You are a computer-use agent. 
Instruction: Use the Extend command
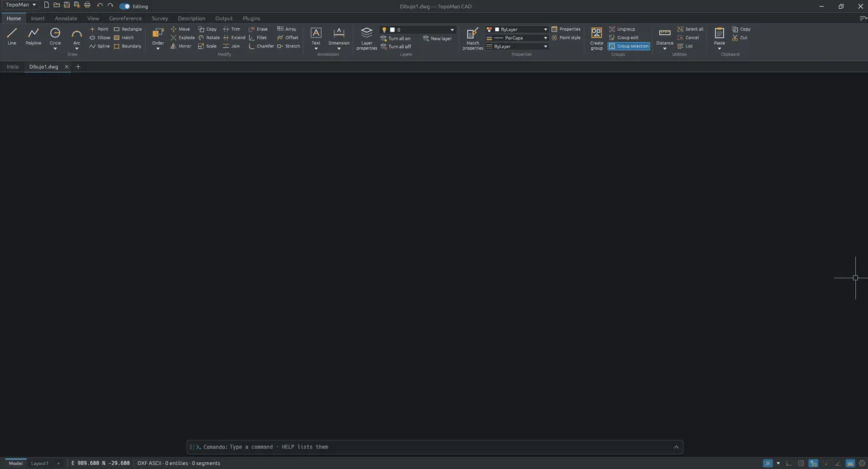coord(234,38)
